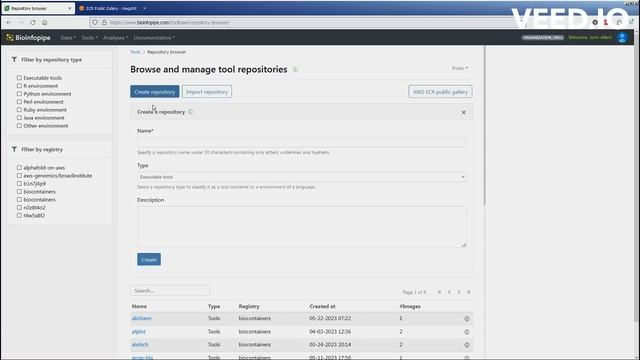Check the R environment filter
The height and width of the screenshot is (360, 640).
click(19, 86)
